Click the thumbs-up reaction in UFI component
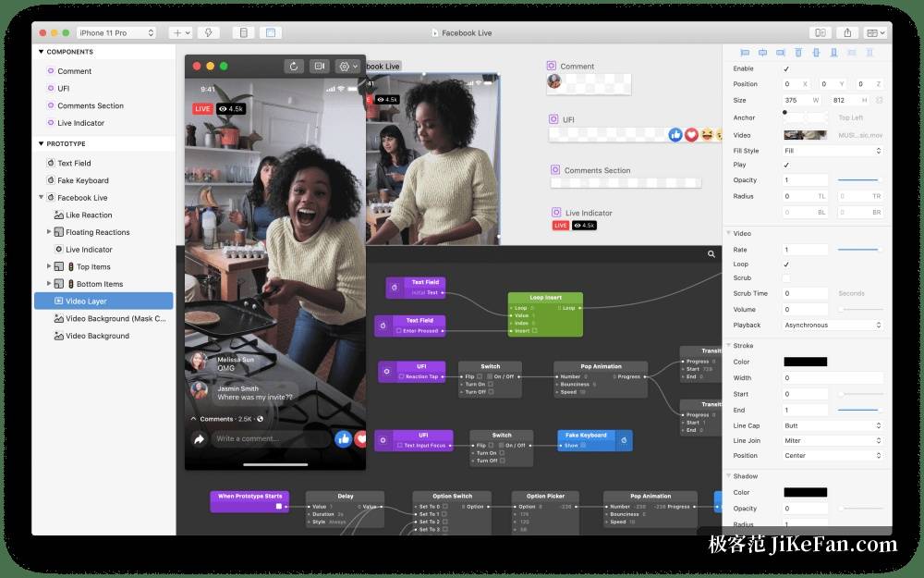This screenshot has width=924, height=578. pyautogui.click(x=675, y=135)
